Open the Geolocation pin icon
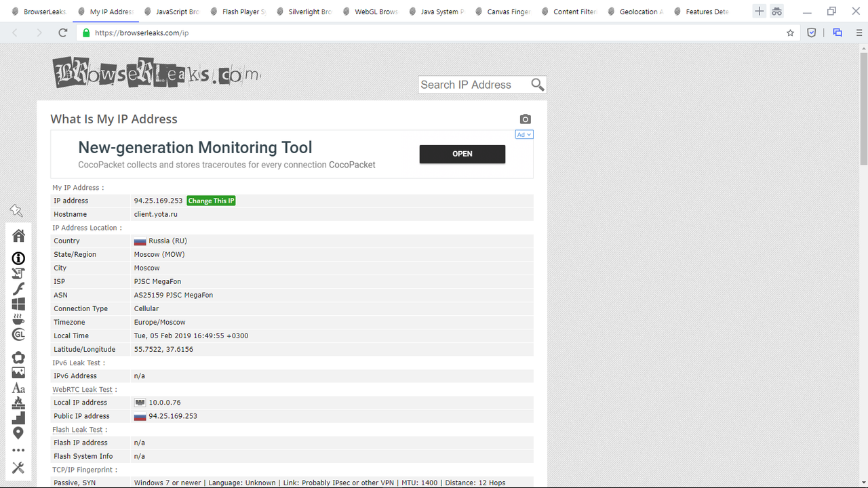The height and width of the screenshot is (488, 868). (x=18, y=433)
